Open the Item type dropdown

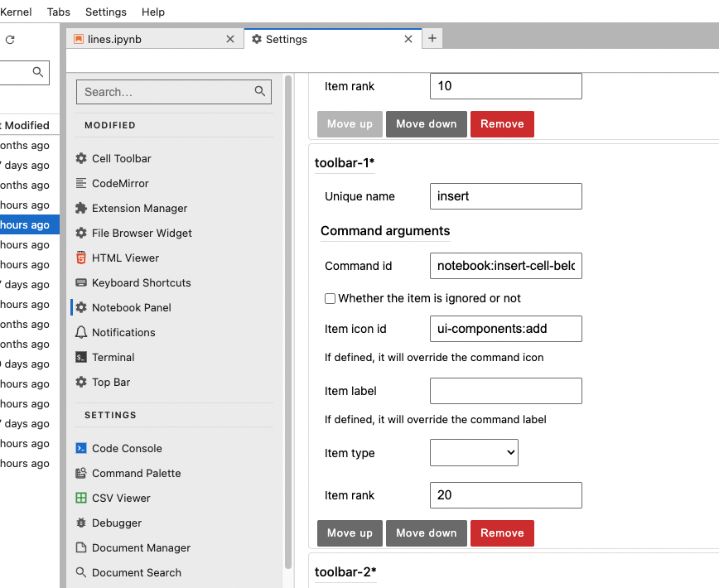point(474,452)
